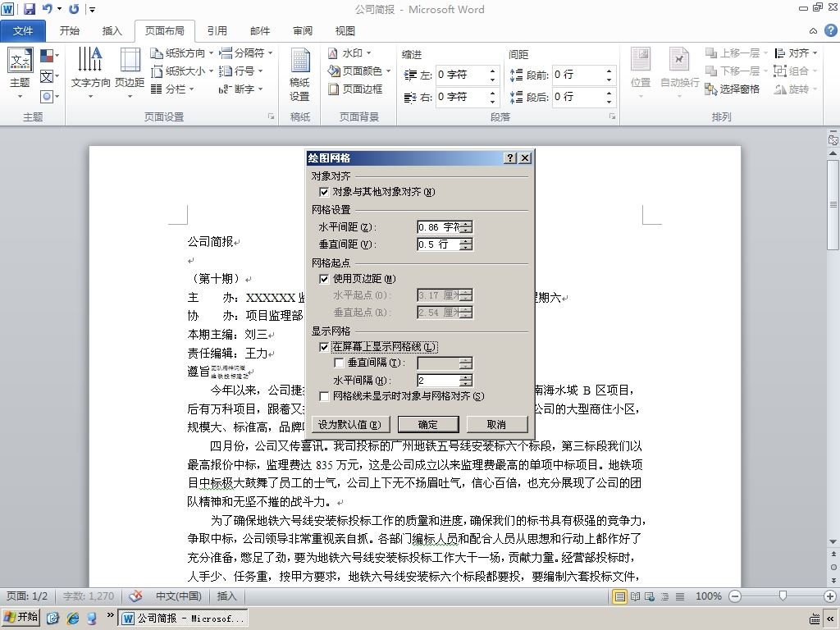Click left indent (左) value field

coord(461,75)
